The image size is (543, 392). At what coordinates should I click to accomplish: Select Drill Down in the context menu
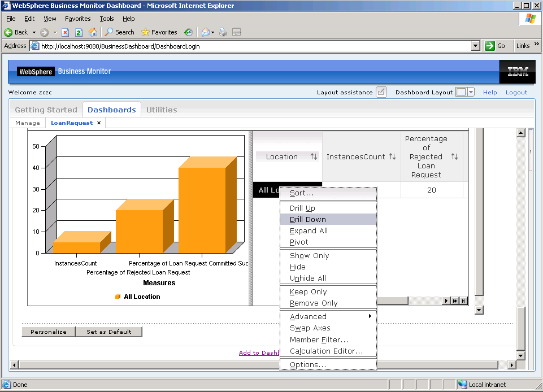(x=328, y=220)
